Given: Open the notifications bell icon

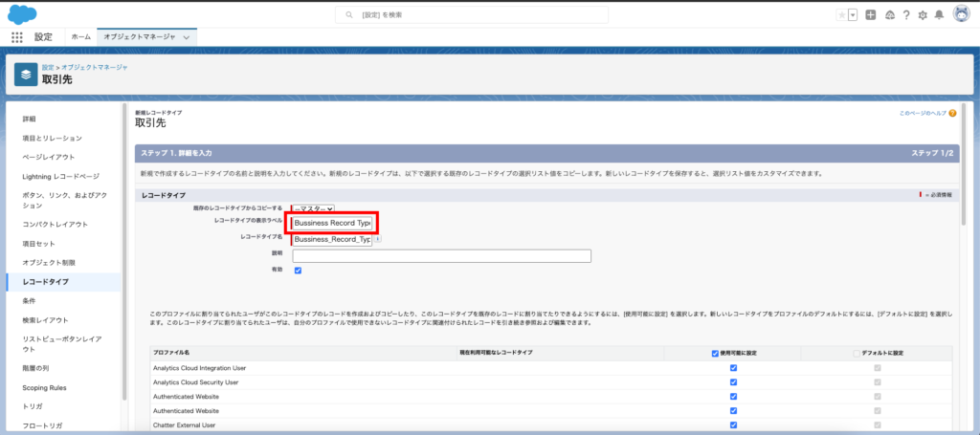Looking at the screenshot, I should (x=940, y=14).
